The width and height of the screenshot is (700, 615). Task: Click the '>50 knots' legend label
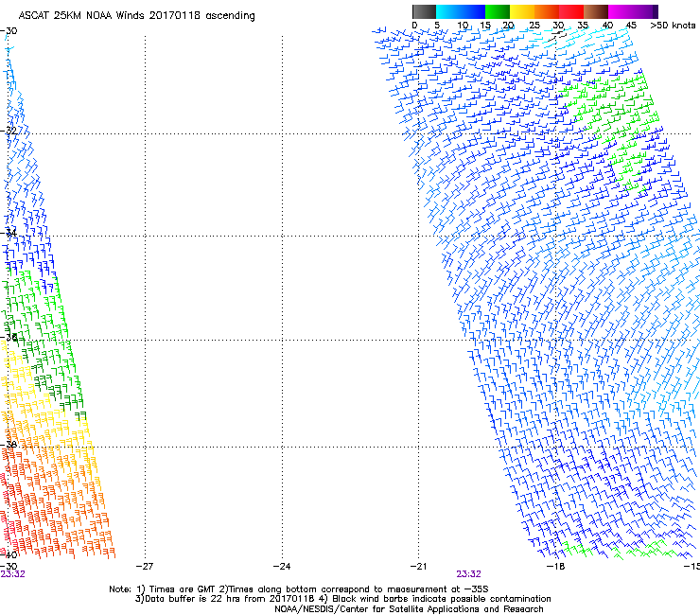[673, 26]
